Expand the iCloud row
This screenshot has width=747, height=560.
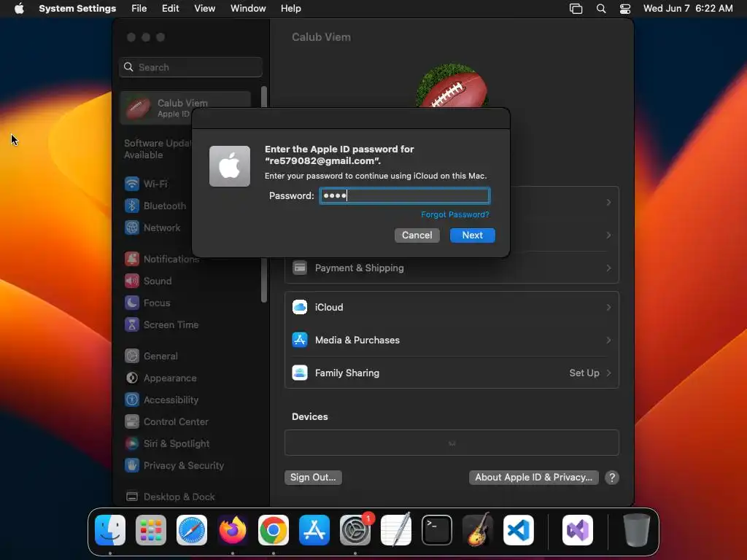[x=452, y=307]
